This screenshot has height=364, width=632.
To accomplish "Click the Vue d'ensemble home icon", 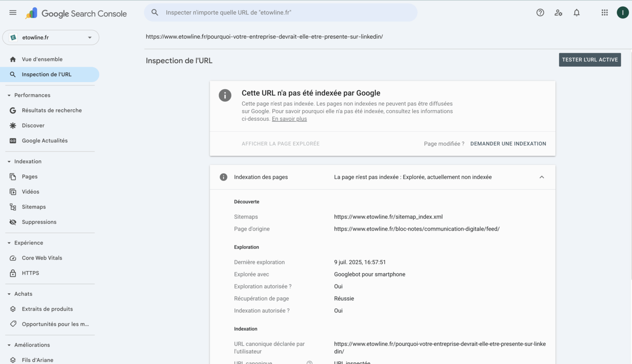I will tap(13, 59).
